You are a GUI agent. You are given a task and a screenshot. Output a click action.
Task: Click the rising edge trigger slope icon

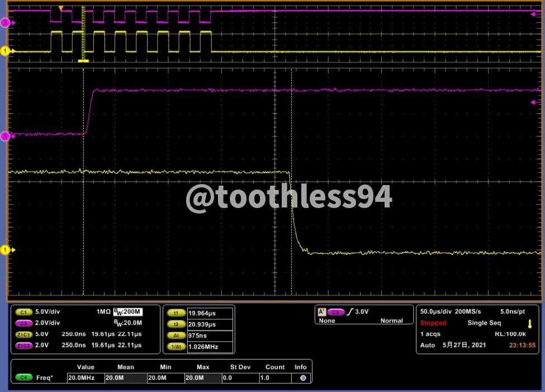(349, 311)
